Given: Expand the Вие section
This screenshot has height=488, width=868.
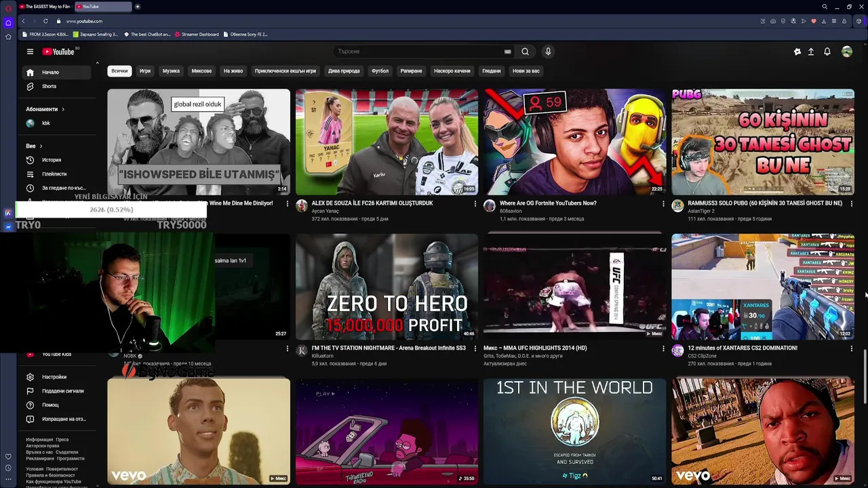Looking at the screenshot, I should (x=34, y=146).
